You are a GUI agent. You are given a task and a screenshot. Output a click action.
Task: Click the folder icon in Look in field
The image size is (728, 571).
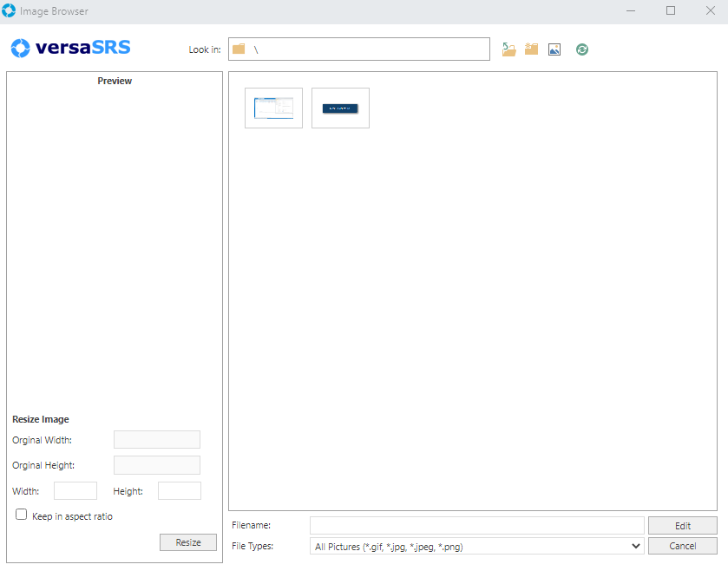coord(239,49)
